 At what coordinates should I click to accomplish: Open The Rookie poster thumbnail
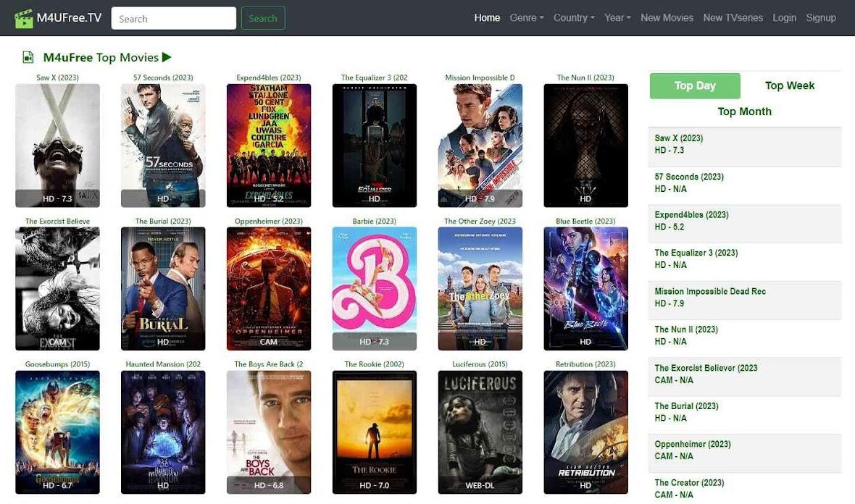pos(375,432)
